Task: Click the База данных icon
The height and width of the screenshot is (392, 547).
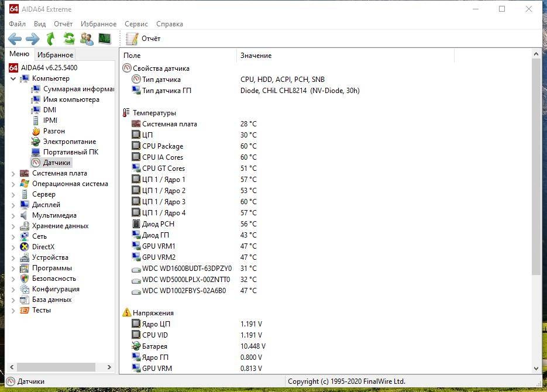Action: pos(25,300)
